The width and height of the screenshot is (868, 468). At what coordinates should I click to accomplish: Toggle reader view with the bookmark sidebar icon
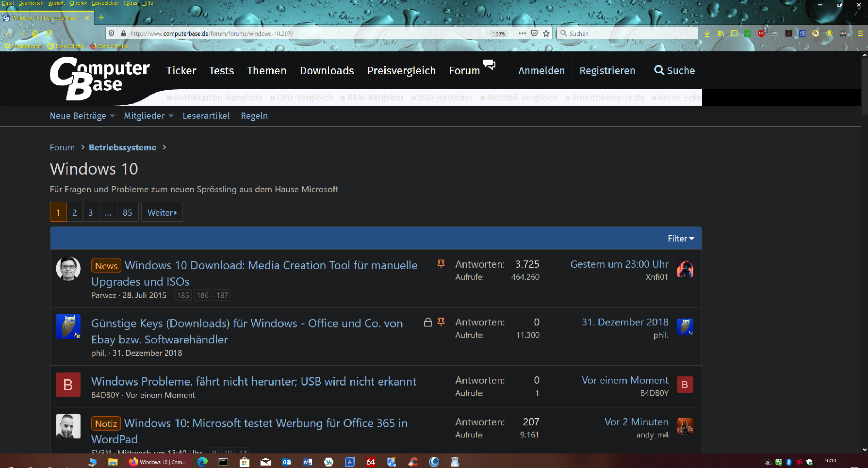(735, 33)
